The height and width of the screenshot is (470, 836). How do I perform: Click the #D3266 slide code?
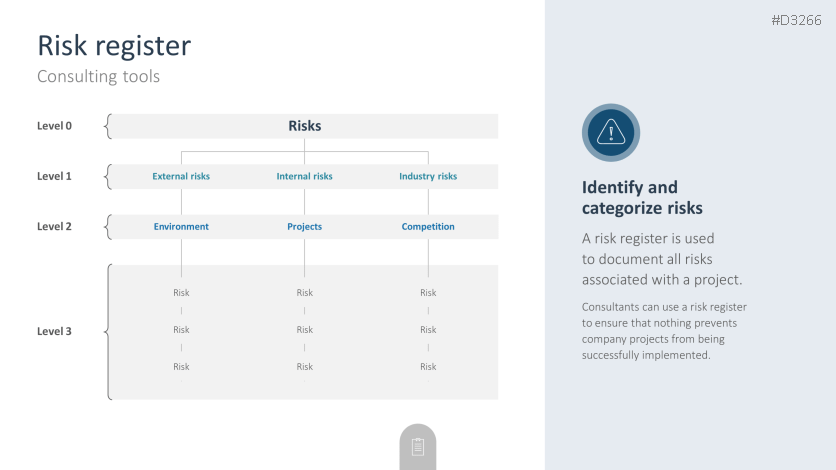796,20
